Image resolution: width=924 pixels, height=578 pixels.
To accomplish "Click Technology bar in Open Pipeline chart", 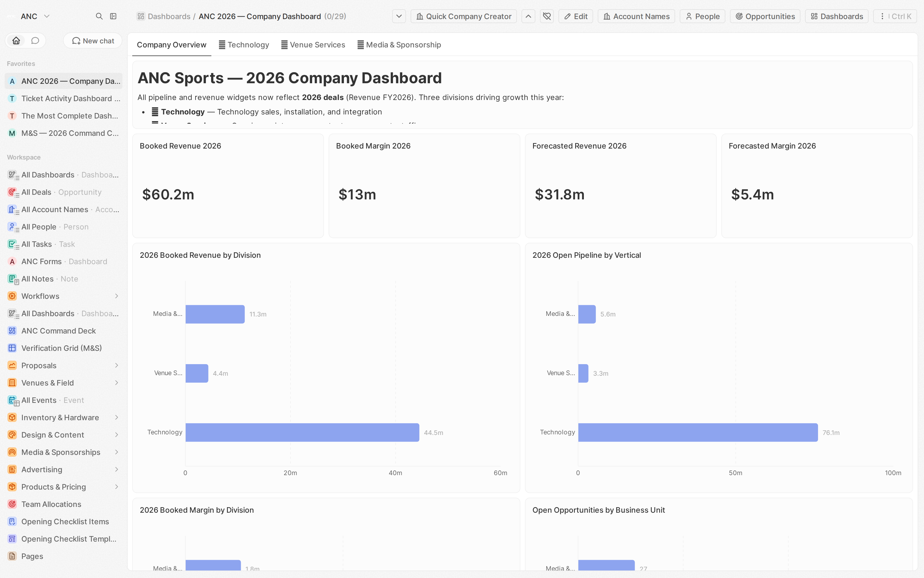I will pos(698,432).
